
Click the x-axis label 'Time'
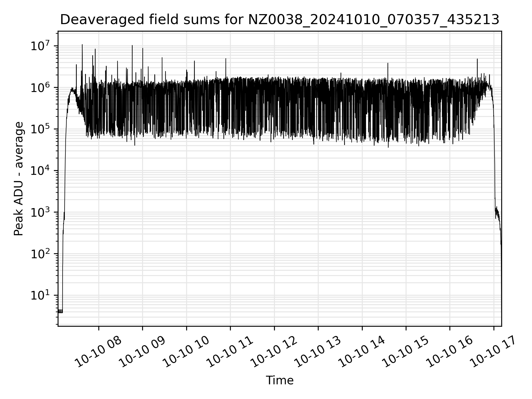pos(280,380)
